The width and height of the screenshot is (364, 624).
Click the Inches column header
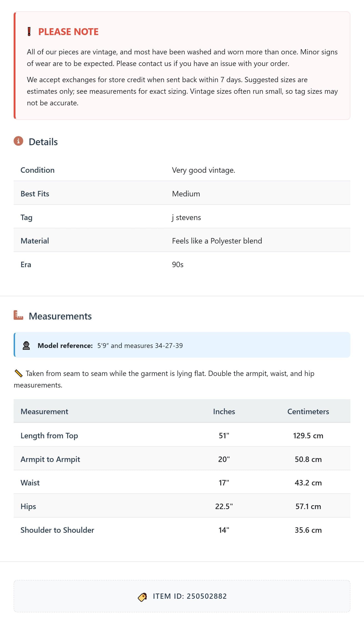224,411
